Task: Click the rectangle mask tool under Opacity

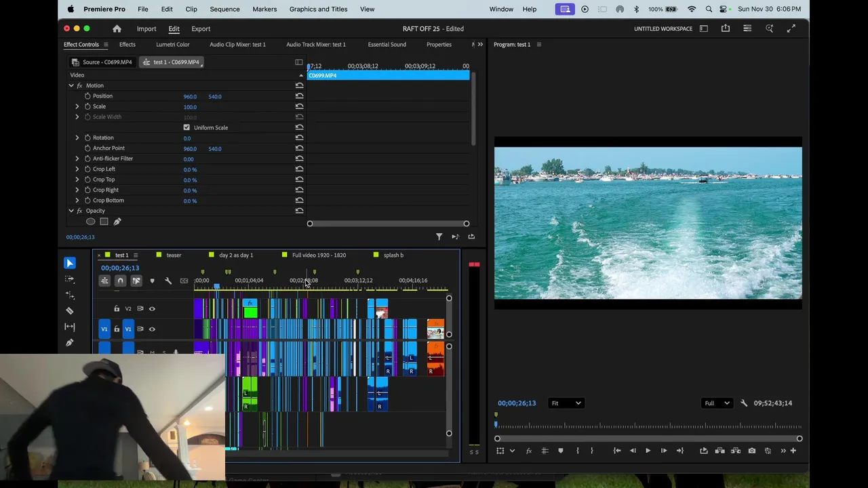Action: [x=104, y=222]
